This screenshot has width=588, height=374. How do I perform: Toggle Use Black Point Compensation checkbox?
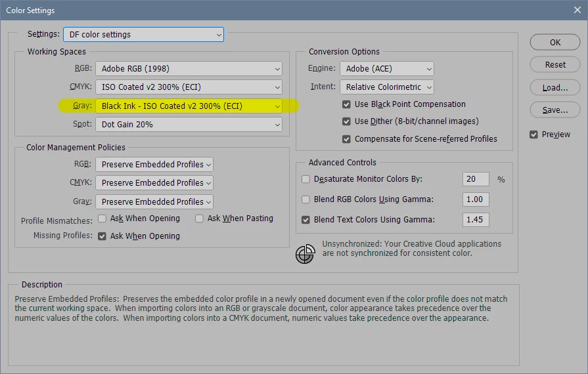(x=346, y=104)
